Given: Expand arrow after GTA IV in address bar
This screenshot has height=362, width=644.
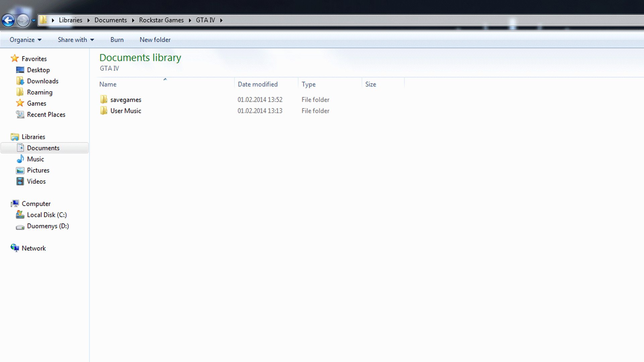Looking at the screenshot, I should (x=221, y=20).
